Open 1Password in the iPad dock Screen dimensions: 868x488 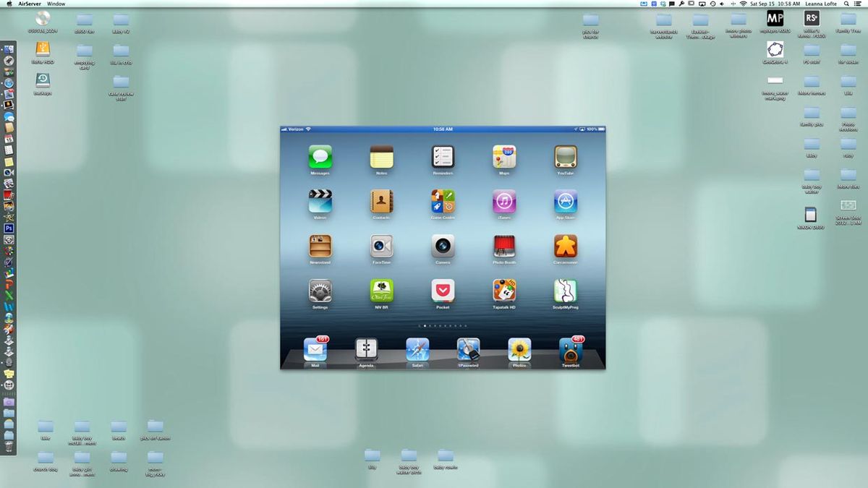click(x=468, y=350)
